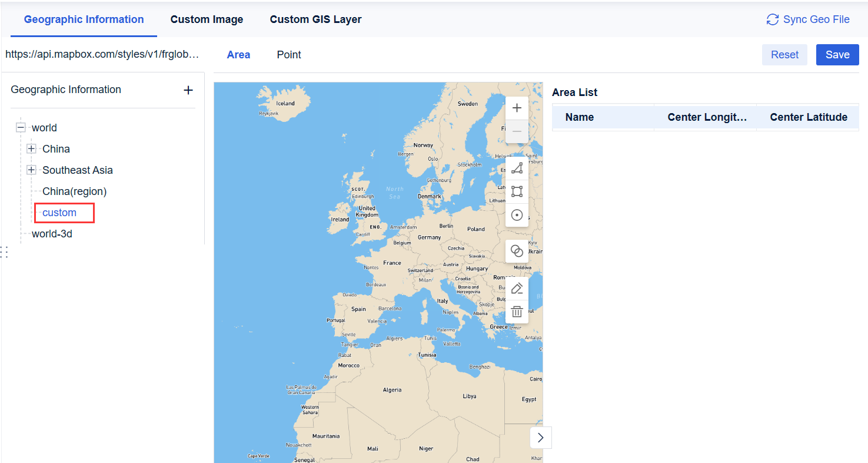The width and height of the screenshot is (868, 463).
Task: Zoom in on the map with the plus icon
Action: (517, 108)
